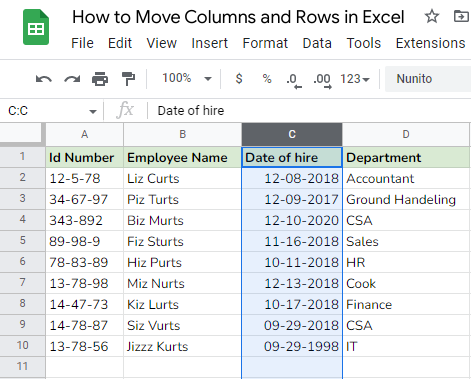Image resolution: width=471 pixels, height=379 pixels.
Task: Select cell with 13-78-56
Action: 85,346
